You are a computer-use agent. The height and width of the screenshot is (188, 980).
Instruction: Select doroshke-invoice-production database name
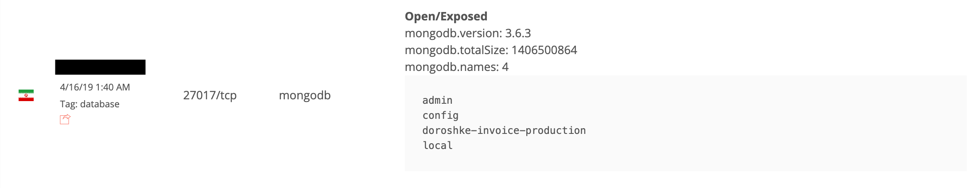click(504, 131)
